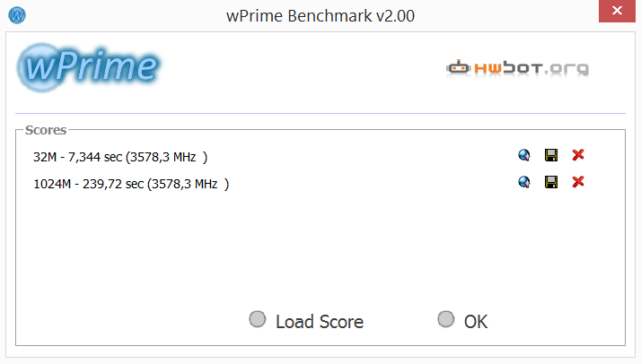Click the orange robot icon beside hwbot
Screen dimensions: 641x364
(x=458, y=67)
